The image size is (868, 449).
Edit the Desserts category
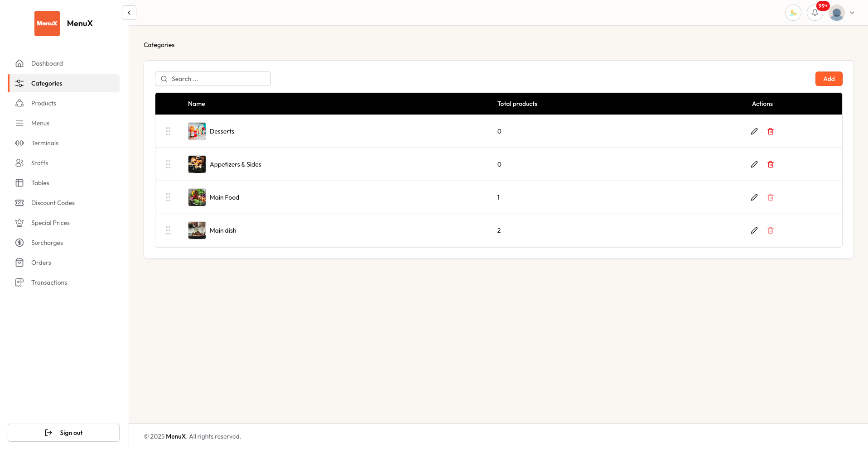pyautogui.click(x=754, y=131)
